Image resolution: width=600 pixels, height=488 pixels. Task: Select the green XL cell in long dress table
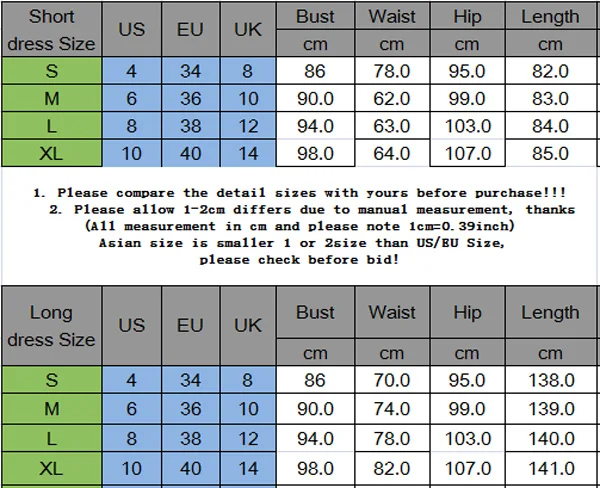[52, 468]
